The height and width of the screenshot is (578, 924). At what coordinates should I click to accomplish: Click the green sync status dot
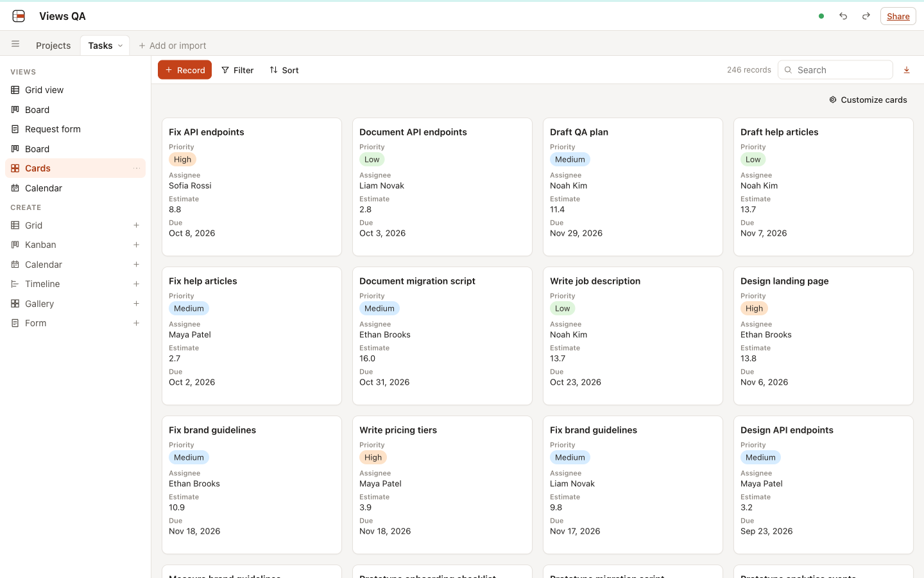pyautogui.click(x=821, y=16)
